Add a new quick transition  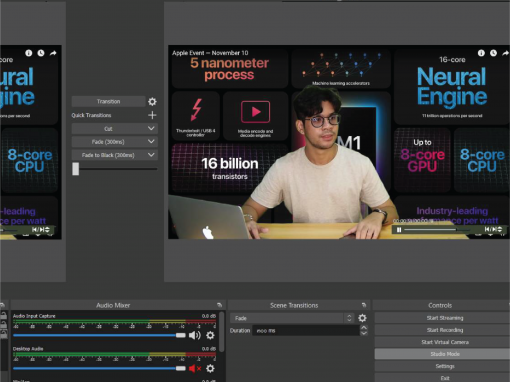(x=152, y=115)
